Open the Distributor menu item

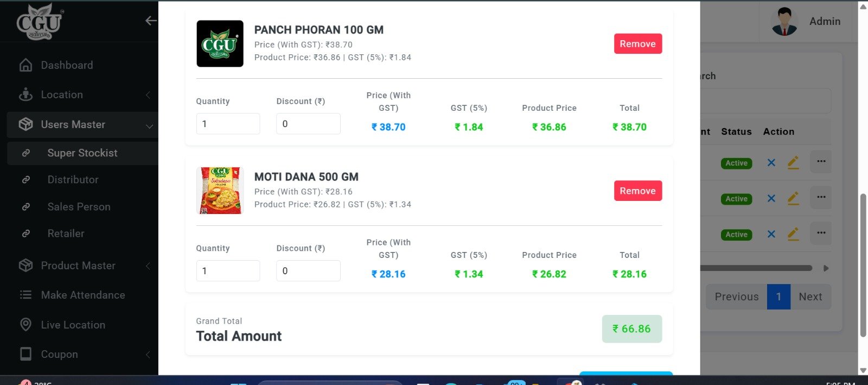pyautogui.click(x=73, y=180)
